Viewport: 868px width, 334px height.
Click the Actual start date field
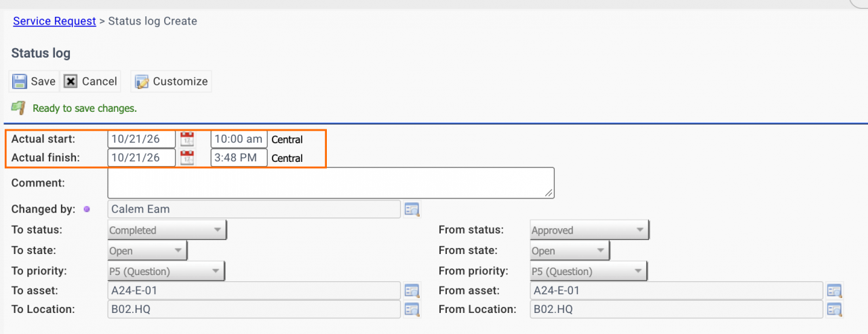click(x=142, y=139)
